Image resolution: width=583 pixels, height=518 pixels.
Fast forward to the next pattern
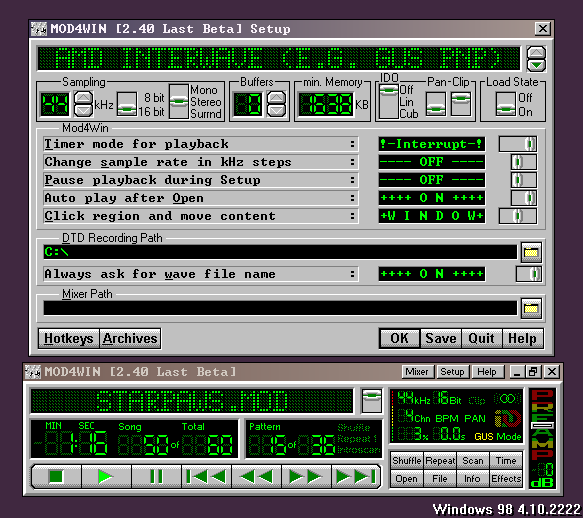[x=306, y=476]
